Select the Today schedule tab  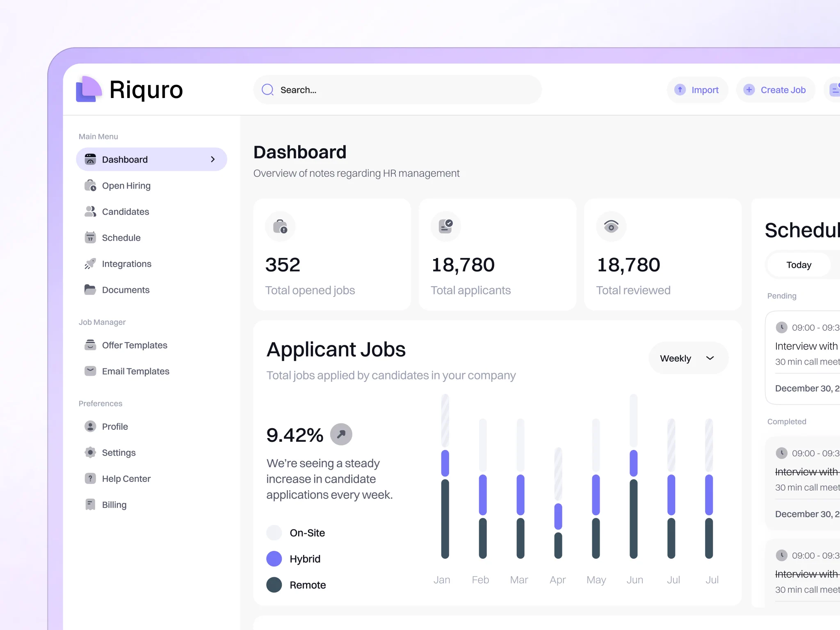pyautogui.click(x=799, y=265)
